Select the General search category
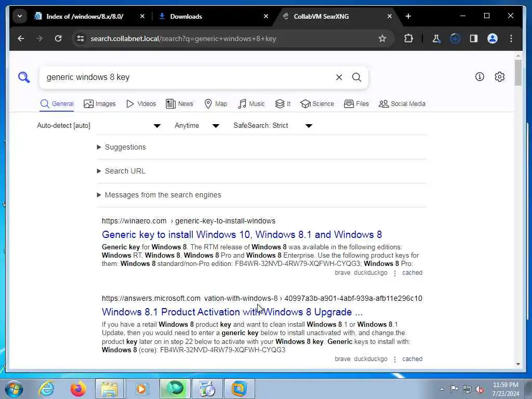This screenshot has height=399, width=532. click(x=57, y=104)
